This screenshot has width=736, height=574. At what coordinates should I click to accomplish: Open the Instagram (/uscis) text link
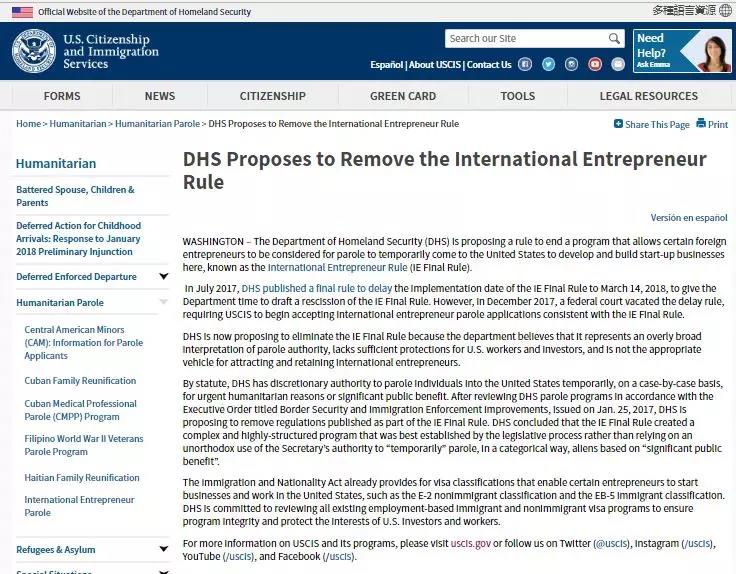697,543
